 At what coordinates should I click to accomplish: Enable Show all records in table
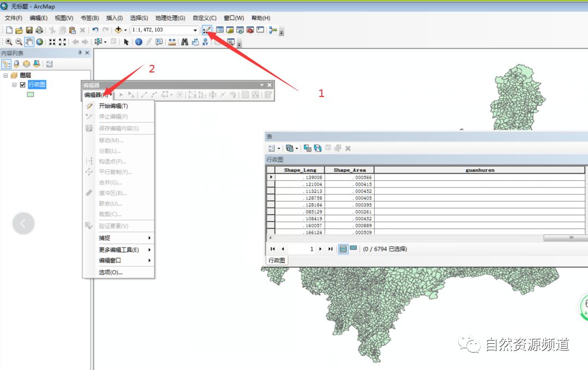point(343,249)
